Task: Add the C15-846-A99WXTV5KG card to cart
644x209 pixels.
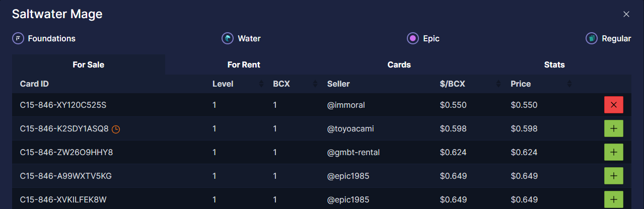Action: (x=614, y=176)
